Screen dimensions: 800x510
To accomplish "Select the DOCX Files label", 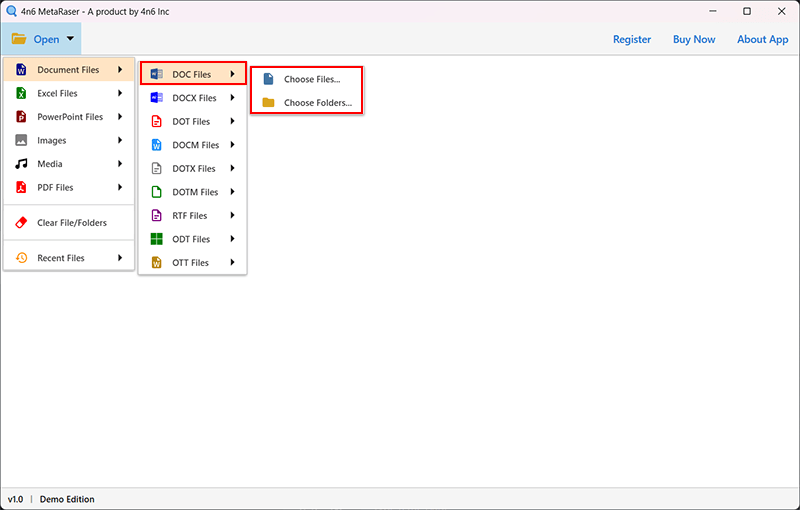I will tap(194, 98).
